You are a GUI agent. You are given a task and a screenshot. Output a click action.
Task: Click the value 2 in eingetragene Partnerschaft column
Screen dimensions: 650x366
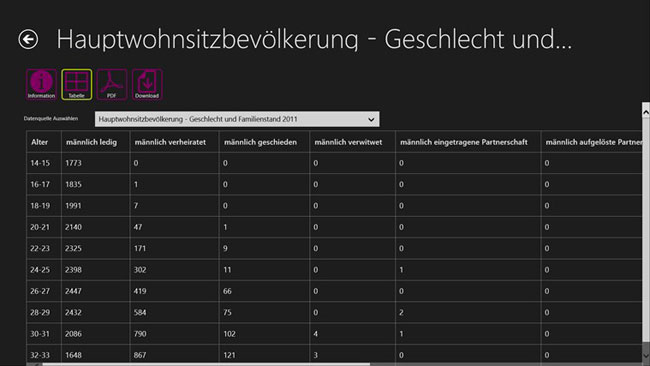[x=401, y=313]
